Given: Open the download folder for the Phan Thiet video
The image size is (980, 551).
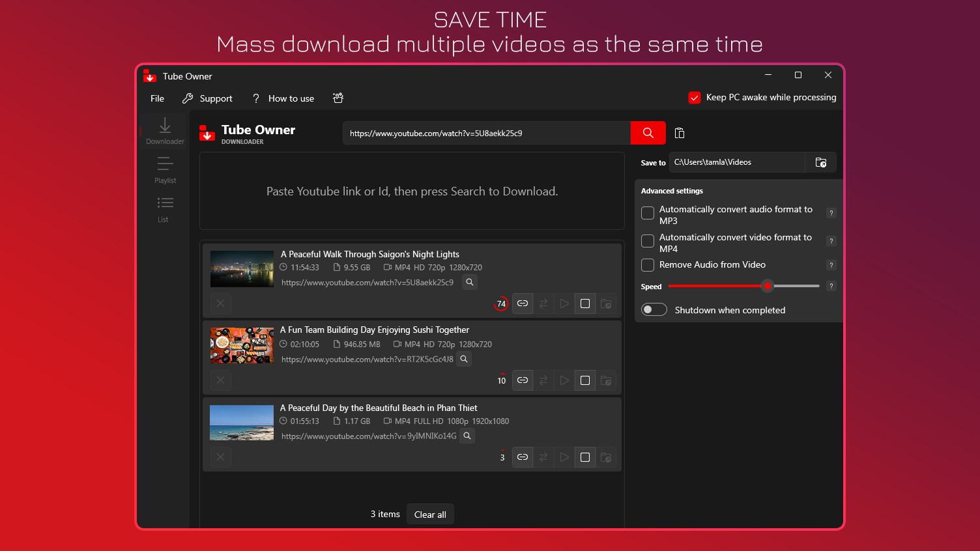Looking at the screenshot, I should (605, 457).
